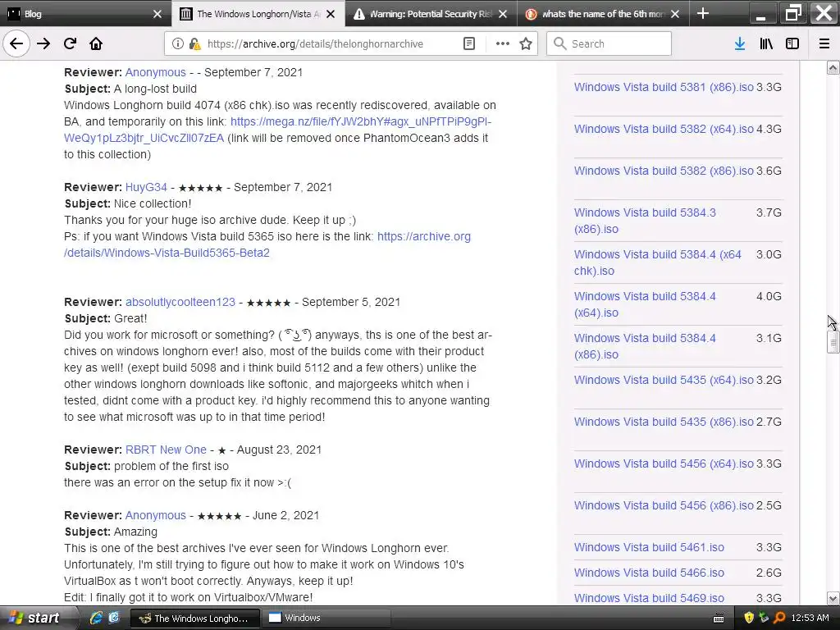Viewport: 840px width, 630px height.
Task: Download Windows Vista build 5435 (x86).iso
Action: (x=664, y=422)
